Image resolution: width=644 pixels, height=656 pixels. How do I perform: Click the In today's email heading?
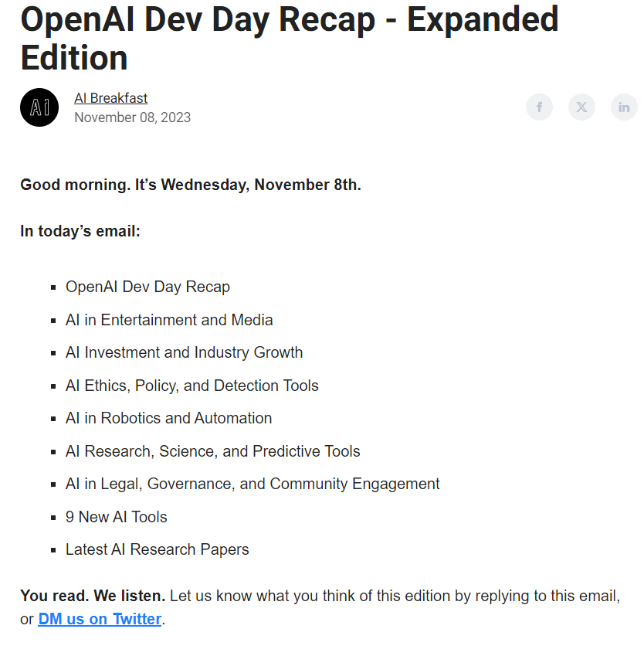coord(80,231)
